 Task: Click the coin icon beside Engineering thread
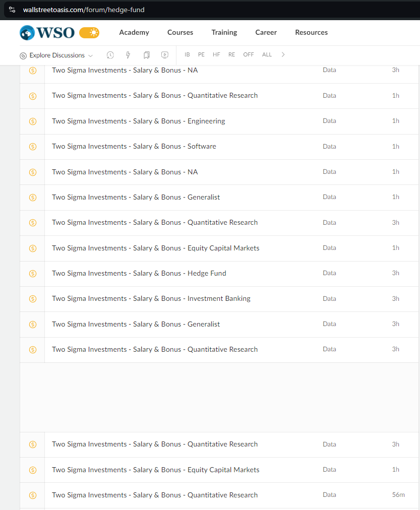coord(33,121)
